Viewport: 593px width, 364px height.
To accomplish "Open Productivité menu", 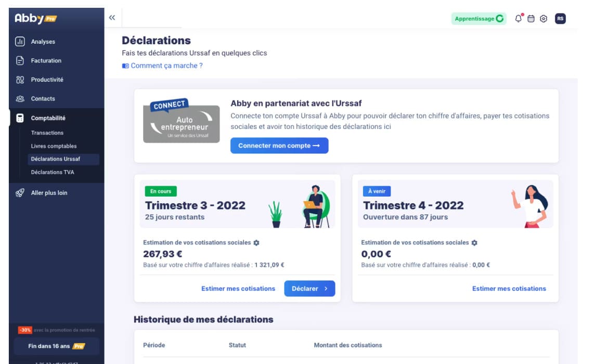I will point(47,80).
